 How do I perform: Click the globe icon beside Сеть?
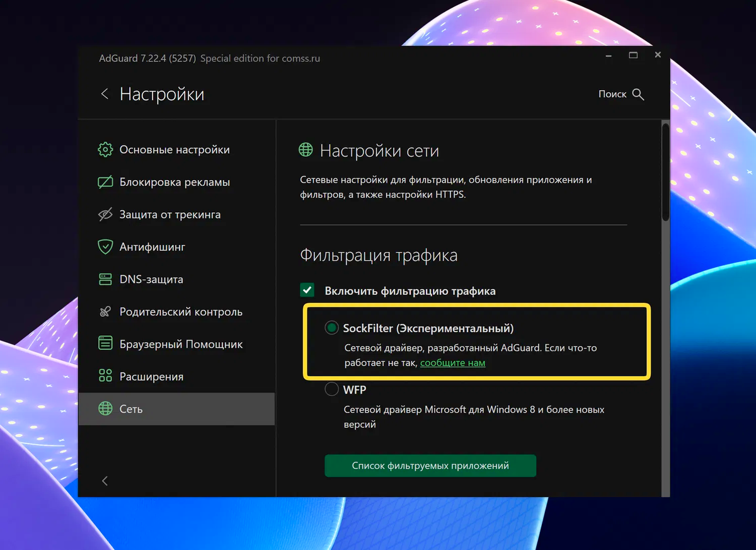pos(105,409)
